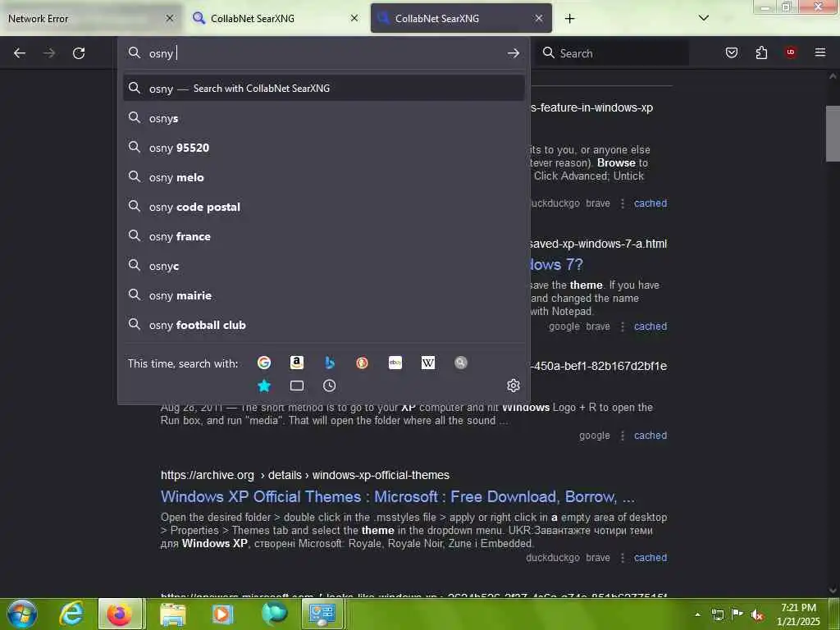The width and height of the screenshot is (840, 630).
Task: Open cached link under the 'media' folder result
Action: 651,436
